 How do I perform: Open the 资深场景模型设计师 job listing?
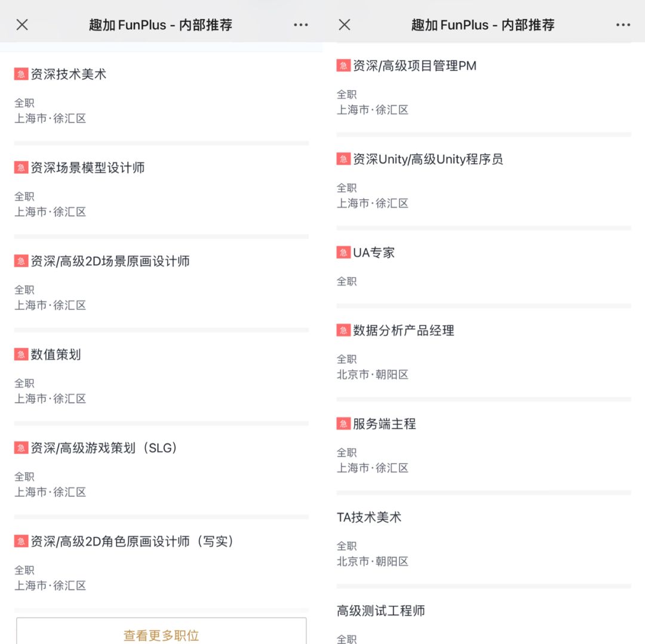88,168
